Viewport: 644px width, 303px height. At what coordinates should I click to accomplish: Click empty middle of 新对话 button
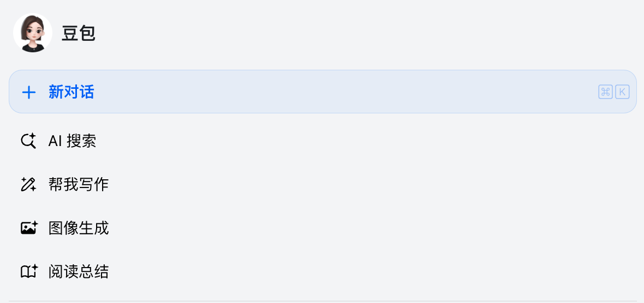[x=327, y=92]
